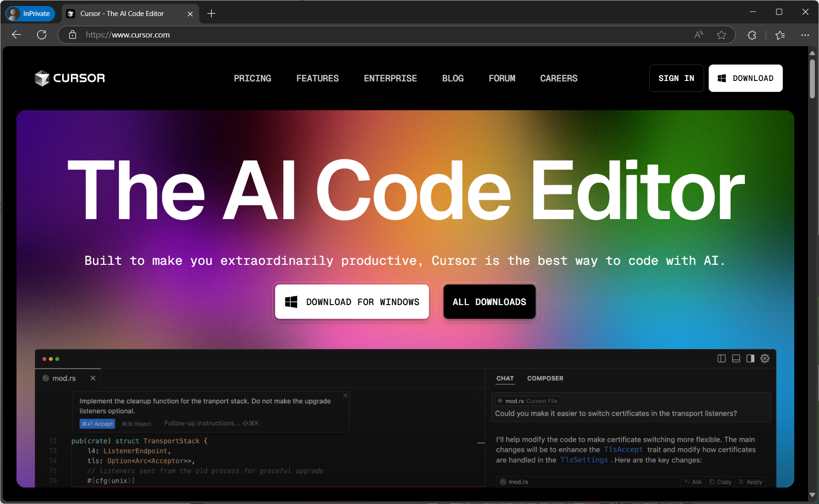The width and height of the screenshot is (819, 504).
Task: Open the Forum link
Action: coord(502,78)
